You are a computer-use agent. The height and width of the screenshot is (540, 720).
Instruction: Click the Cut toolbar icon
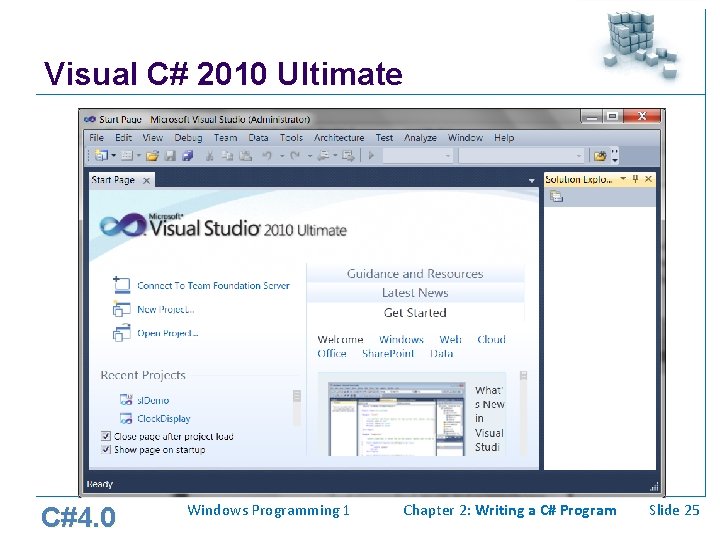pyautogui.click(x=209, y=156)
